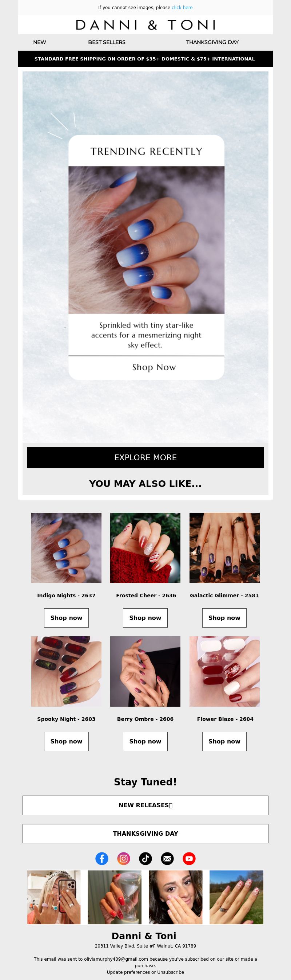Click the NEW RELEASES button
The height and width of the screenshot is (980, 291).
(145, 805)
